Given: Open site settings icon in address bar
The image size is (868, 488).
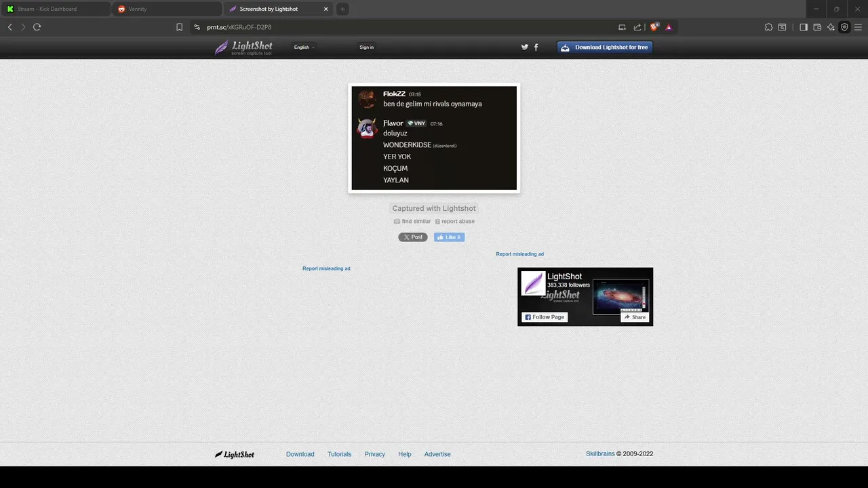Looking at the screenshot, I should 197,27.
